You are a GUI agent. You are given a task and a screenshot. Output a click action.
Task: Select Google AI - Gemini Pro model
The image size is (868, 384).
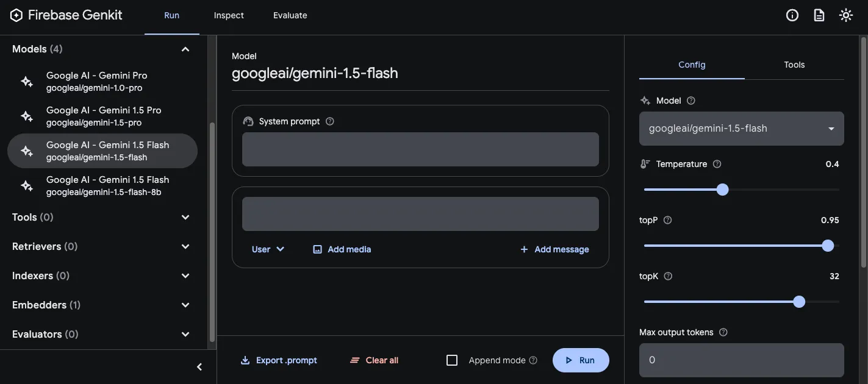point(102,82)
